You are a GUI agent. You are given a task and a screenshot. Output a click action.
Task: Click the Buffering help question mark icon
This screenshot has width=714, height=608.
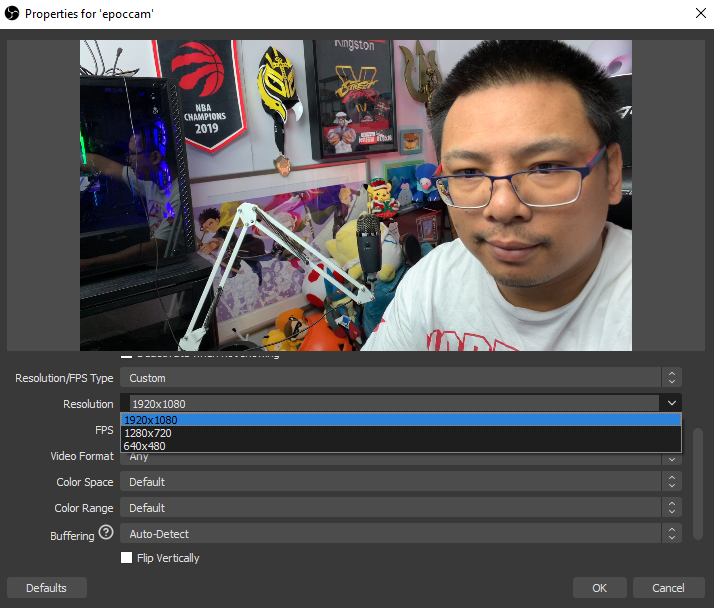tap(106, 533)
